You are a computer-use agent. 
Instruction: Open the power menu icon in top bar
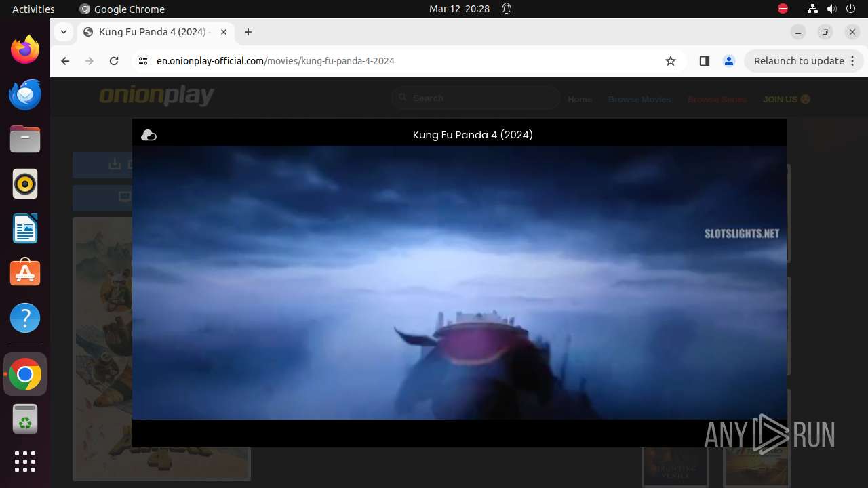coord(850,9)
